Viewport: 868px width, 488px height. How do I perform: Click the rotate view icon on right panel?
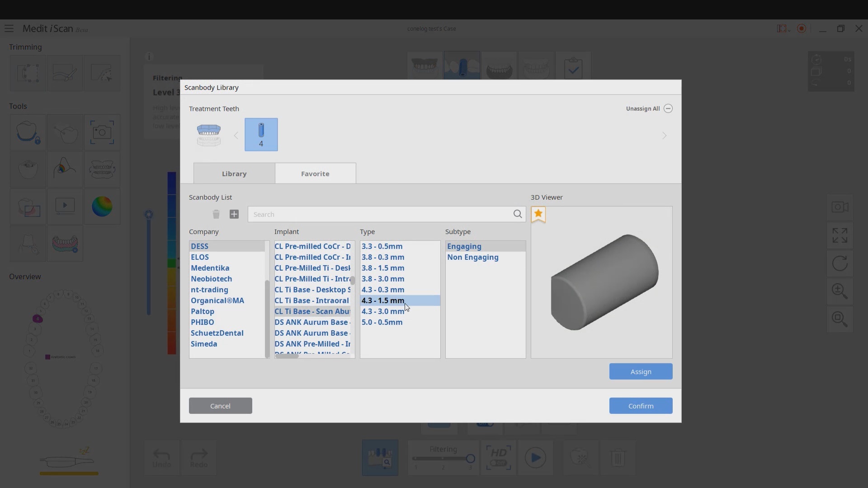coord(840,263)
